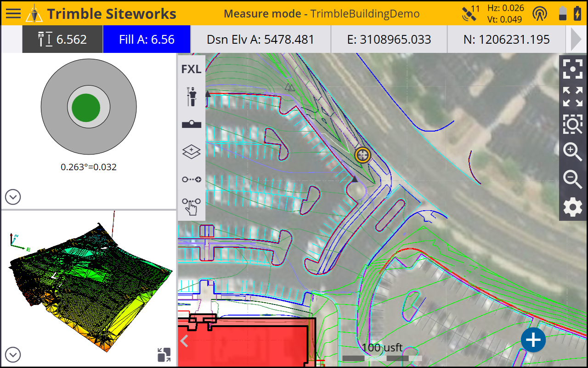588x368 pixels.
Task: Show more info bar fields with arrow
Action: click(576, 40)
